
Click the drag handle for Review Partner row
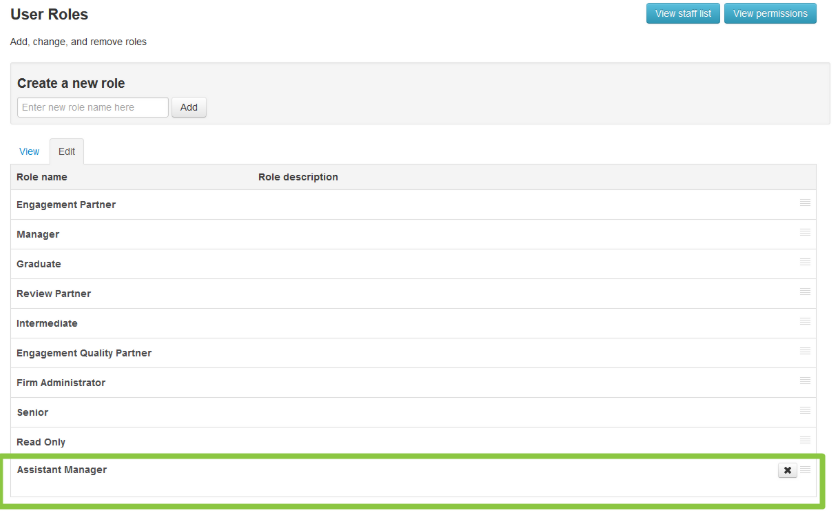805,292
